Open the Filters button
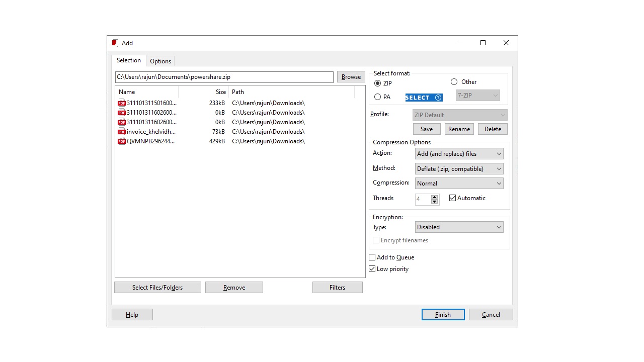 point(338,288)
